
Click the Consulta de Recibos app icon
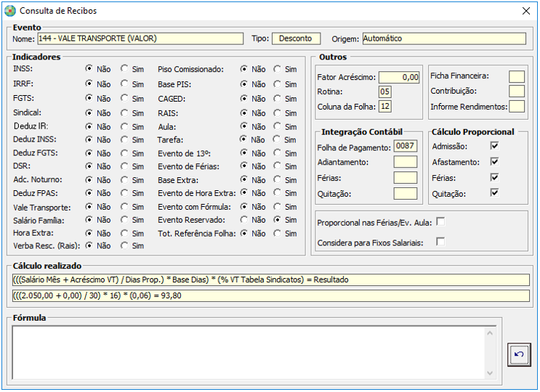10,11
